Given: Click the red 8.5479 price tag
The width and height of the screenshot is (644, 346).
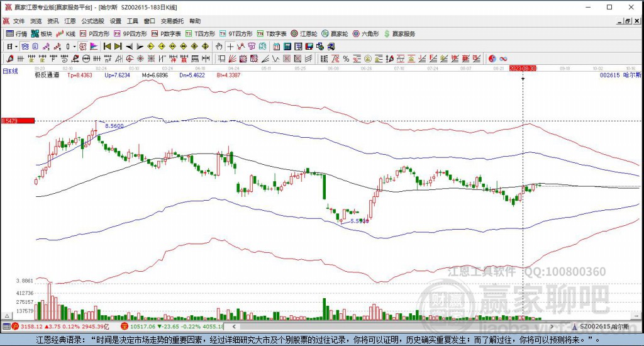Looking at the screenshot, I should [18, 121].
